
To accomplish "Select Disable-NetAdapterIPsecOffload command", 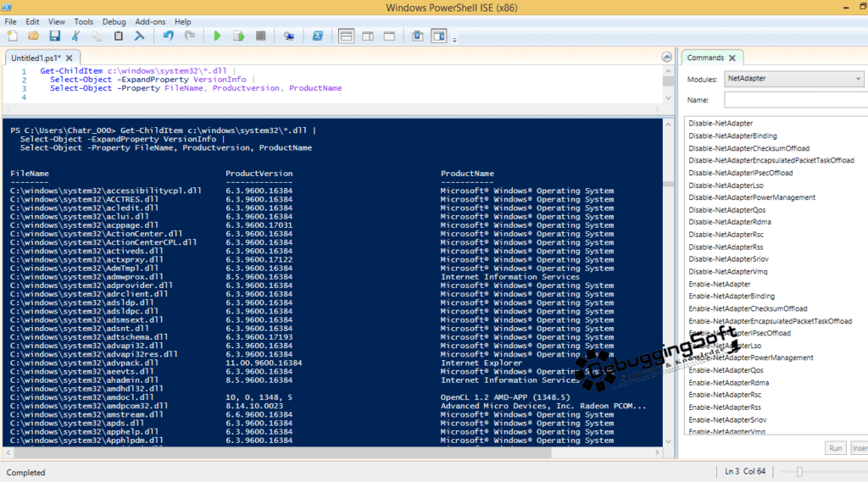I will pos(740,173).
